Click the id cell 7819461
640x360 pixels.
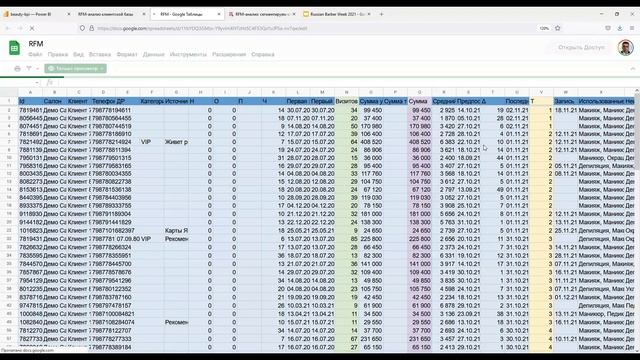click(x=30, y=110)
